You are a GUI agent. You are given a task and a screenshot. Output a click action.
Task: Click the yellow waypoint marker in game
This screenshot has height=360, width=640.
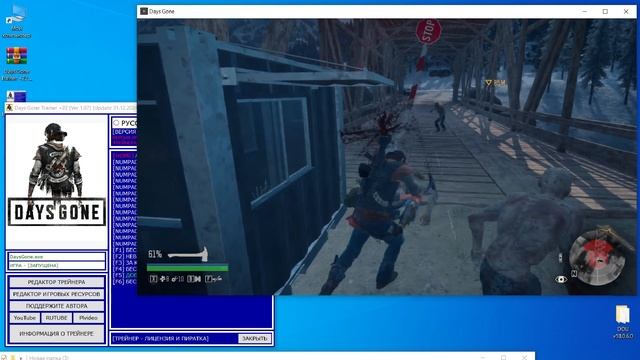[x=488, y=83]
